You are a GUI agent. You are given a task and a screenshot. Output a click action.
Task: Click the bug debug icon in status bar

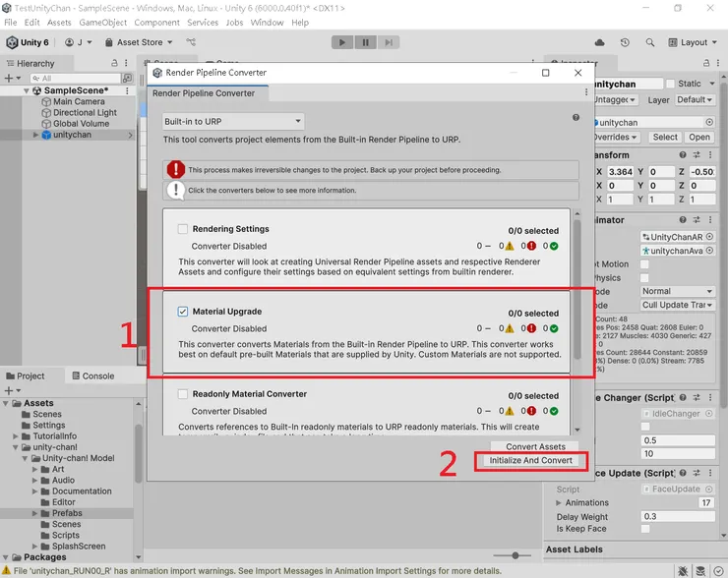click(683, 571)
